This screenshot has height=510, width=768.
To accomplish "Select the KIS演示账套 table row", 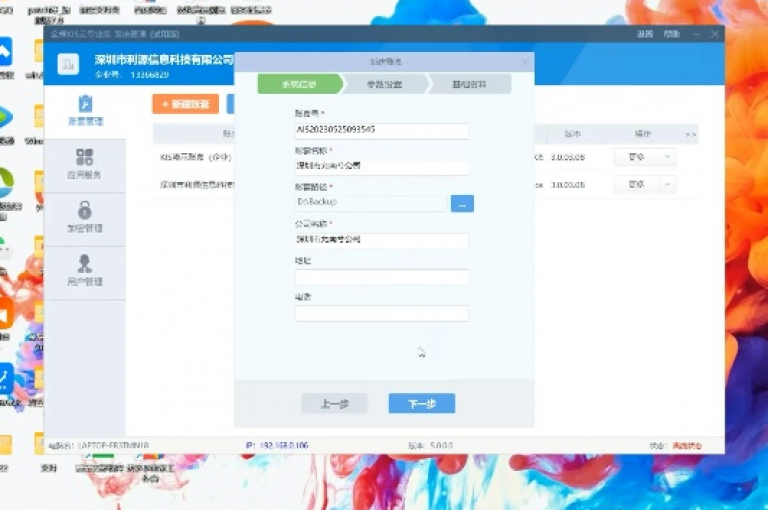I will click(x=426, y=157).
